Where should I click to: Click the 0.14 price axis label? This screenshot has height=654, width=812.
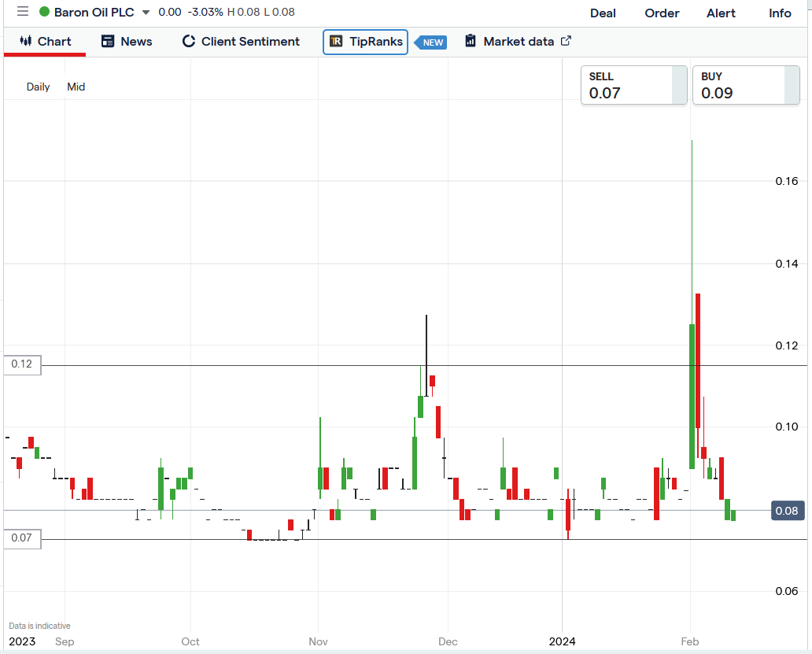(787, 264)
